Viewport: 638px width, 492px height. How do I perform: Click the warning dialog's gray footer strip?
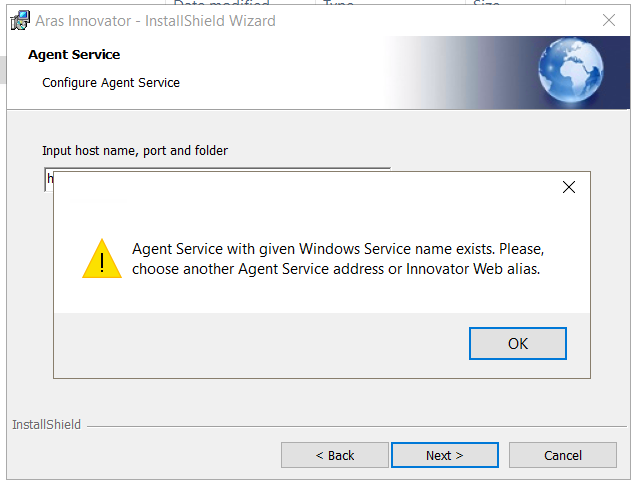[x=250, y=344]
